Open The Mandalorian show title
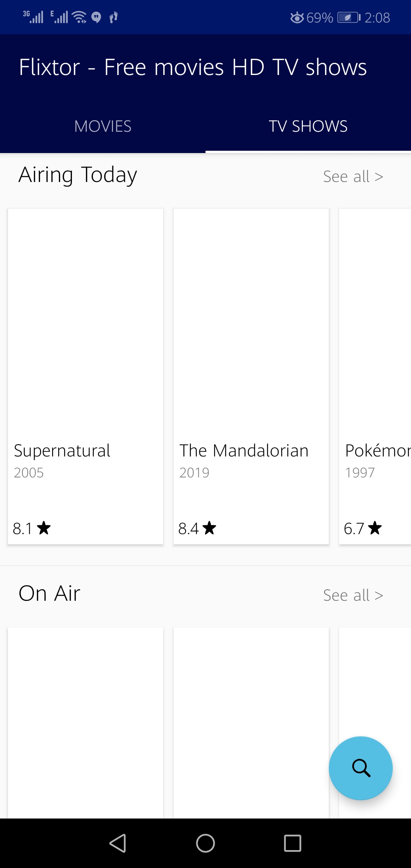Screen dimensions: 411x868 click(x=244, y=451)
